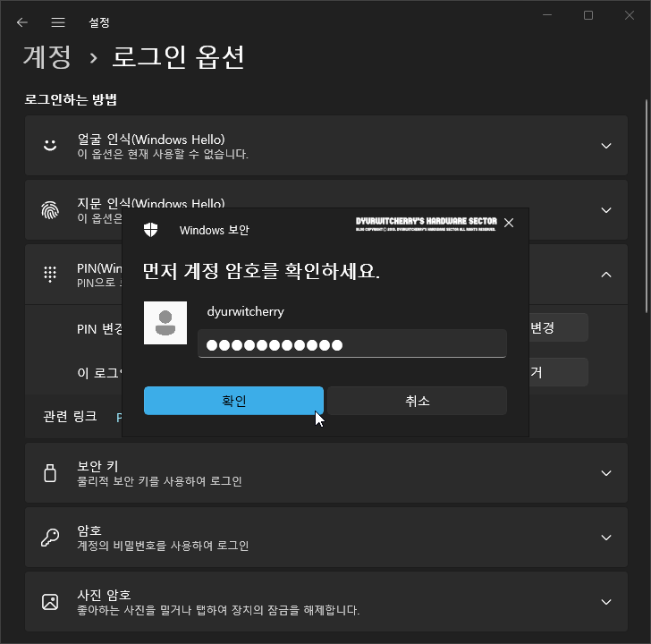Minimize the settings window

pyautogui.click(x=547, y=15)
